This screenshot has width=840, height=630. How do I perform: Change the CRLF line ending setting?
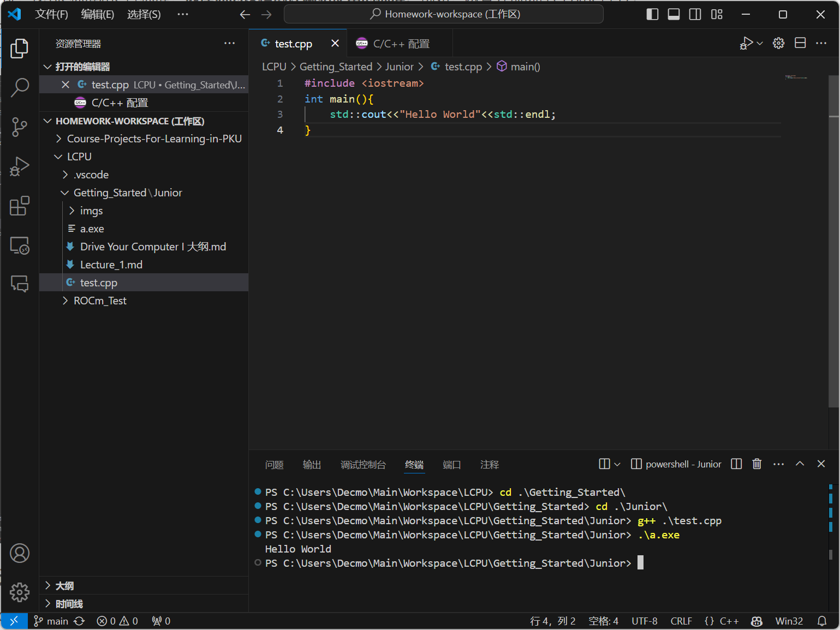(x=681, y=621)
